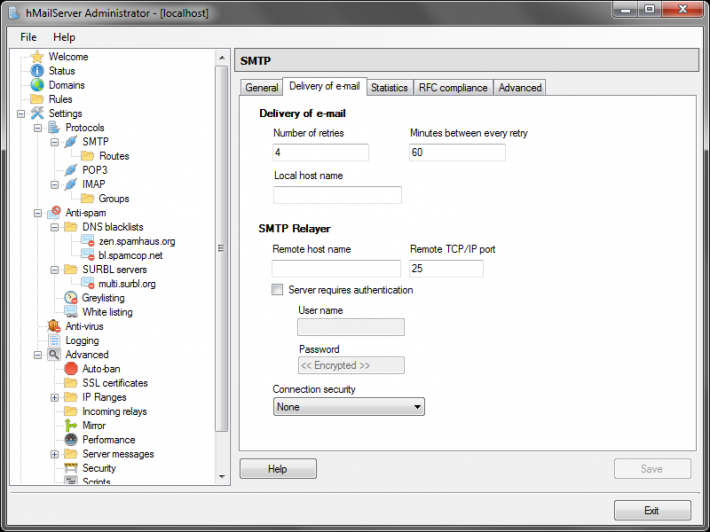Click the bl.spamcop.net entry icon
The image size is (710, 532).
coord(87,255)
